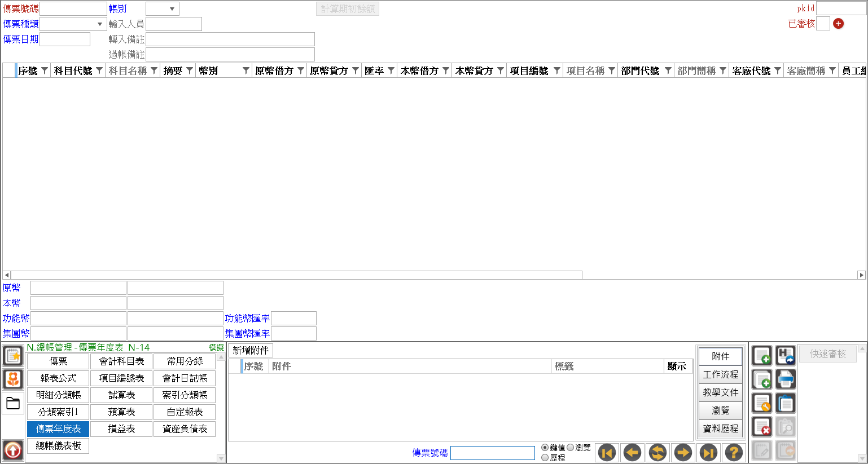Viewport: 868px width, 464px height.
Task: Open 總帳儀表板 module
Action: (58, 446)
